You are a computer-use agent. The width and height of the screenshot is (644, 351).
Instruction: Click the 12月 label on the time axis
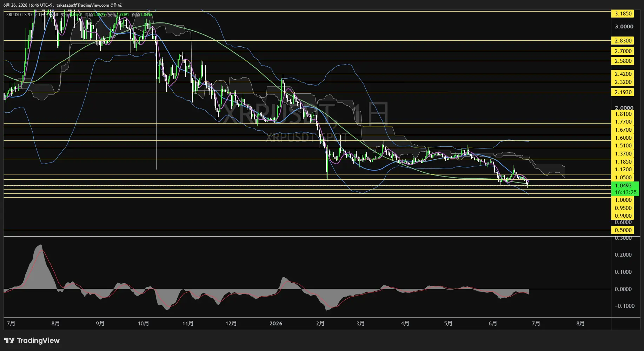[231, 323]
